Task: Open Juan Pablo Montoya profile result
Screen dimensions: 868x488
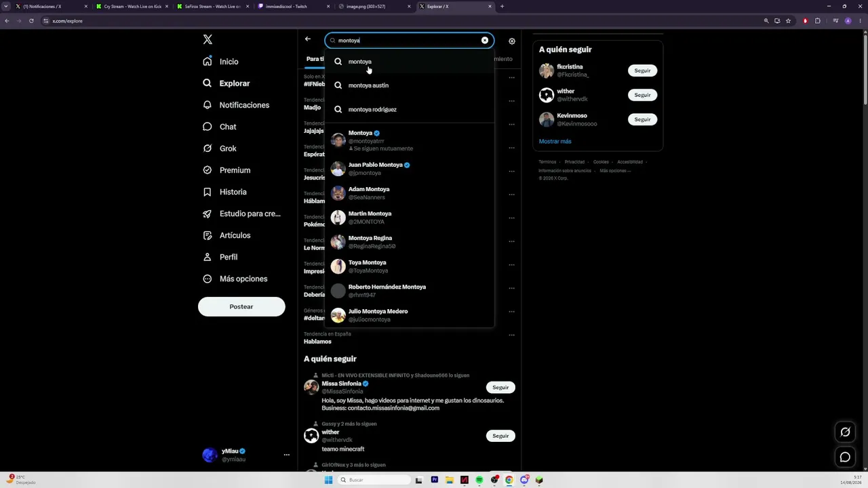Action: tap(410, 169)
